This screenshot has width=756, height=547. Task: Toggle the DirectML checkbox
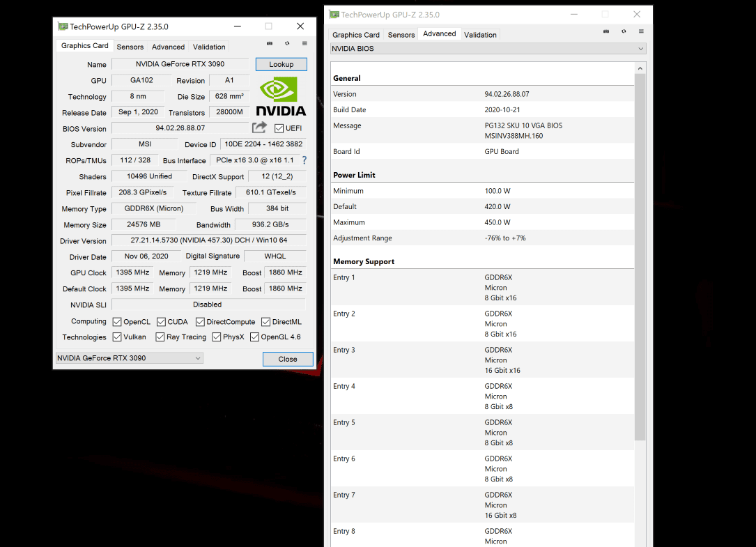tap(265, 322)
